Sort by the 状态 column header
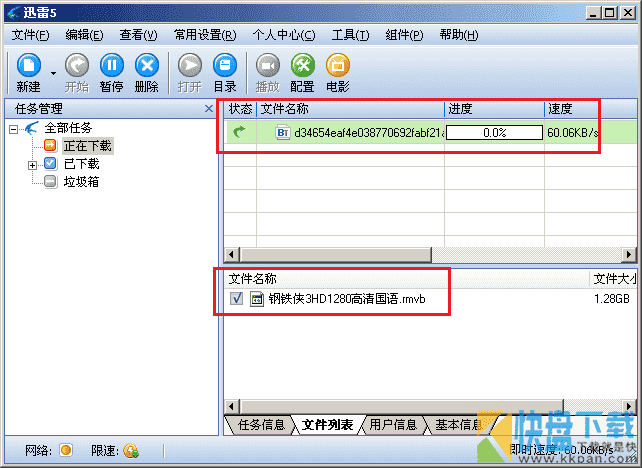Image resolution: width=642 pixels, height=468 pixels. [240, 109]
